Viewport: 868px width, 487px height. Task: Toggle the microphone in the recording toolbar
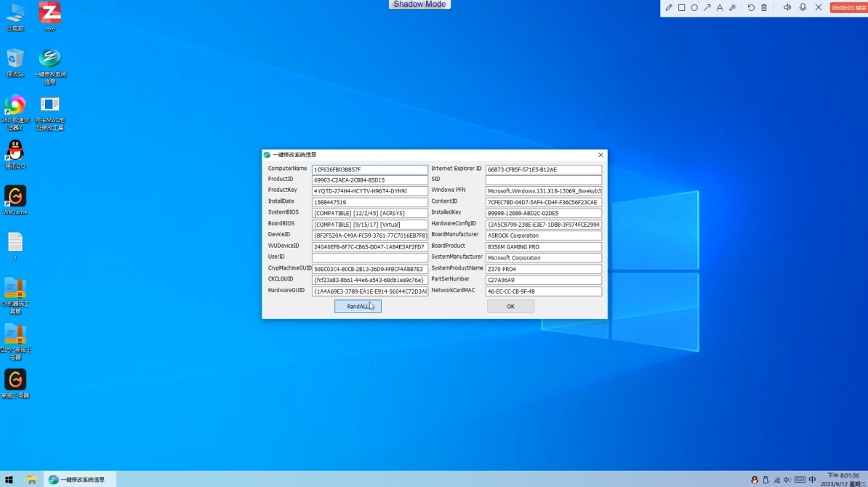coord(803,7)
